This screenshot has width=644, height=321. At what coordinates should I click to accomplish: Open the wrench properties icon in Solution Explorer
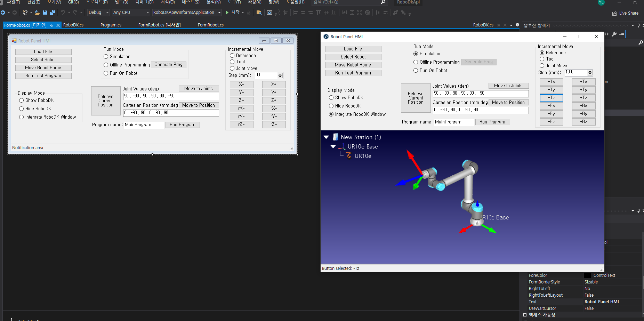614,34
